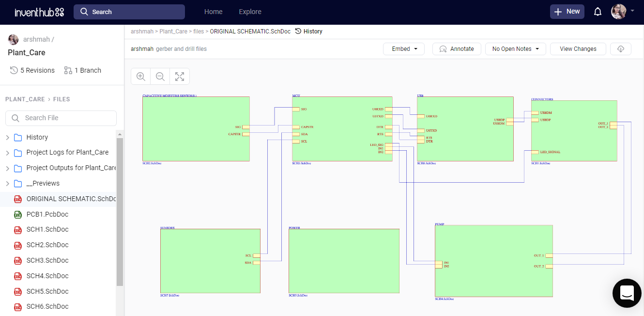Open the No Open Notes dropdown

click(x=516, y=49)
